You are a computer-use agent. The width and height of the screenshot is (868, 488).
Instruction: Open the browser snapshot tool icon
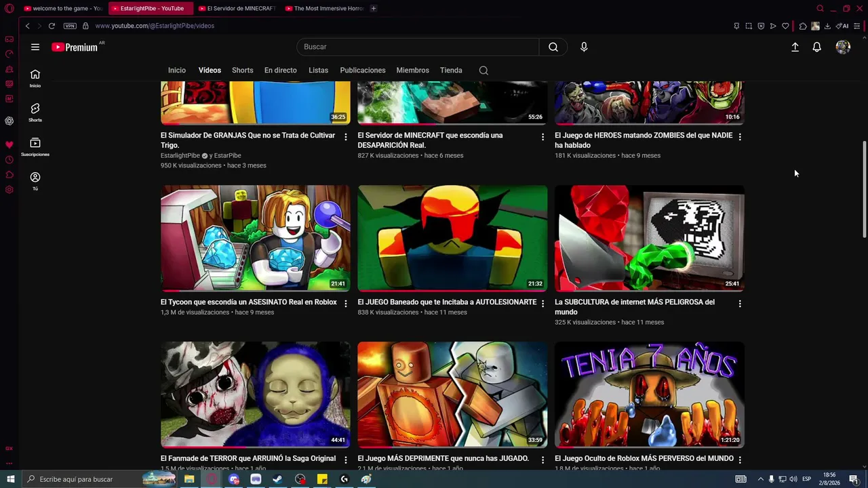[749, 26]
